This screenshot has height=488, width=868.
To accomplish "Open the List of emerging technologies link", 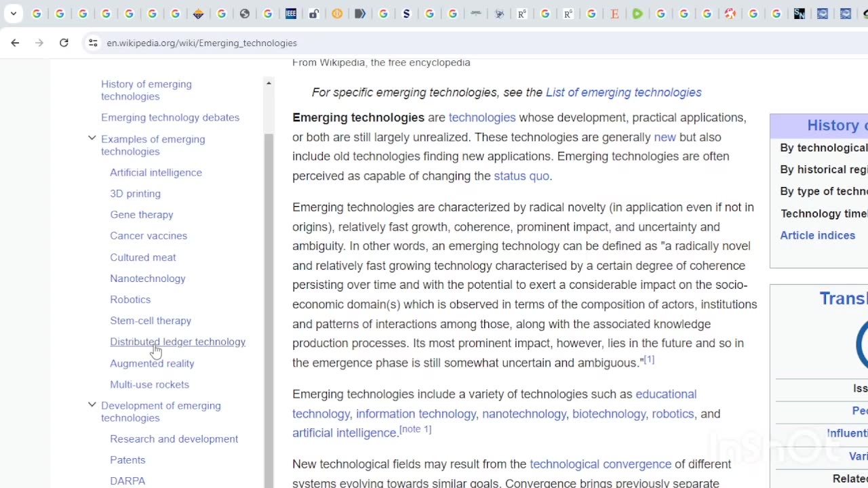I will click(624, 92).
